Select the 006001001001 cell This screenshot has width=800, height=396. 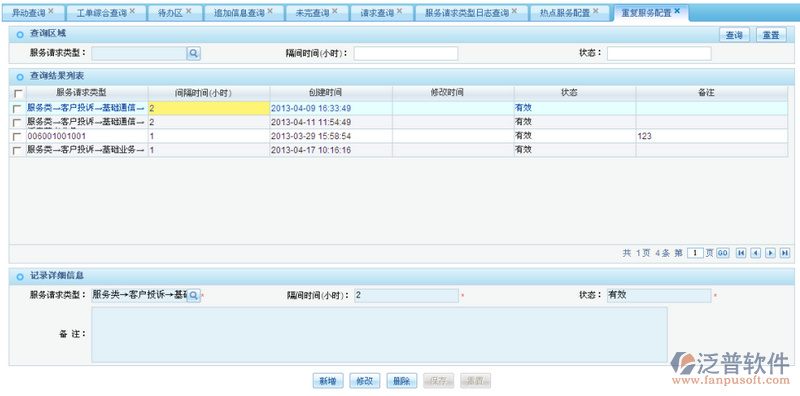pos(87,137)
